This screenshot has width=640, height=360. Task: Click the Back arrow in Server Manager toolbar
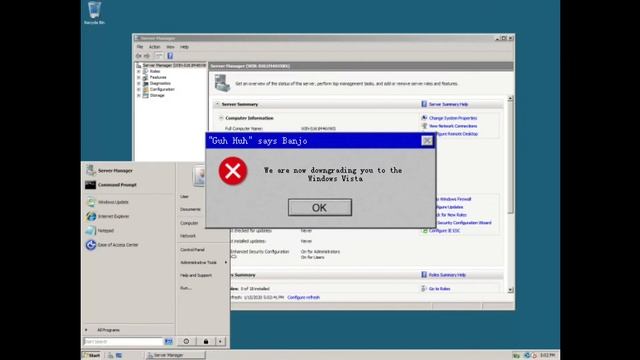tap(139, 56)
